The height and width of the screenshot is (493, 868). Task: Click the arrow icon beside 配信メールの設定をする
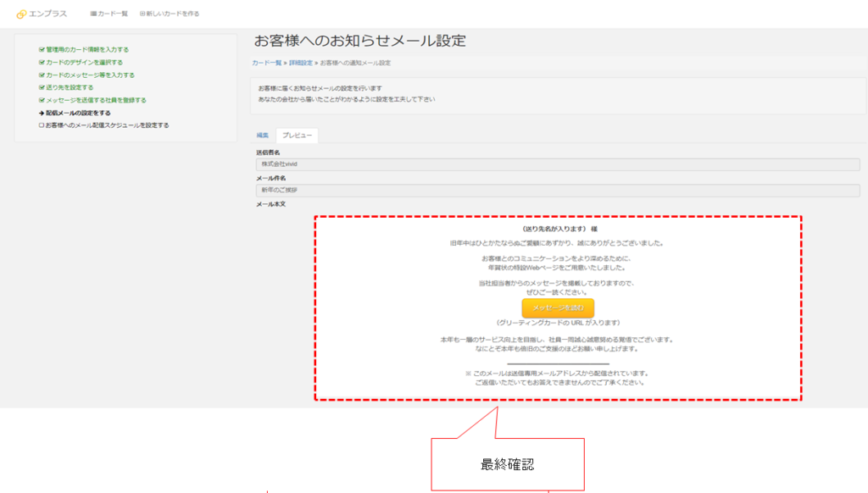click(42, 113)
